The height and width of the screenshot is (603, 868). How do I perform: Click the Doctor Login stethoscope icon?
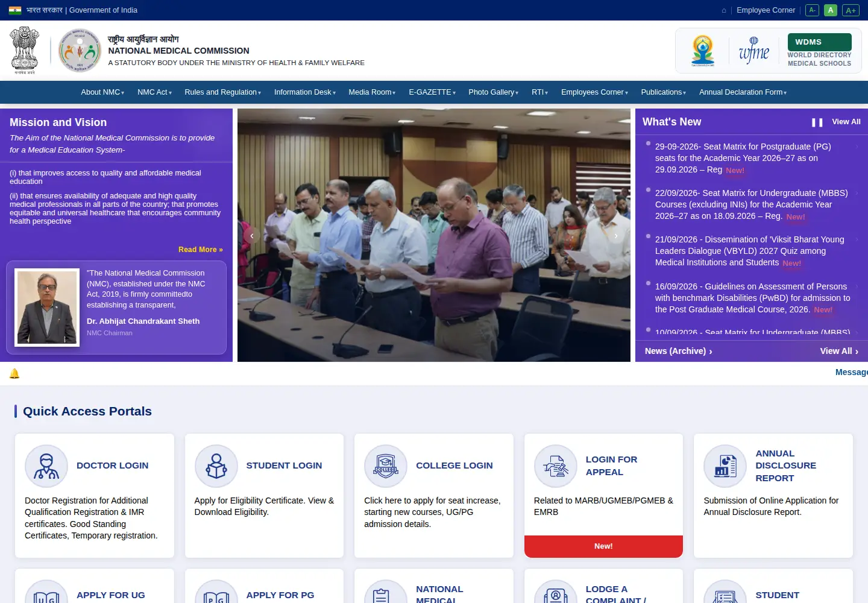point(46,466)
